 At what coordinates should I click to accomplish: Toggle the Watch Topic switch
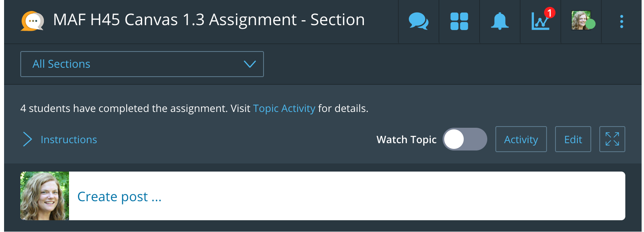coord(465,139)
